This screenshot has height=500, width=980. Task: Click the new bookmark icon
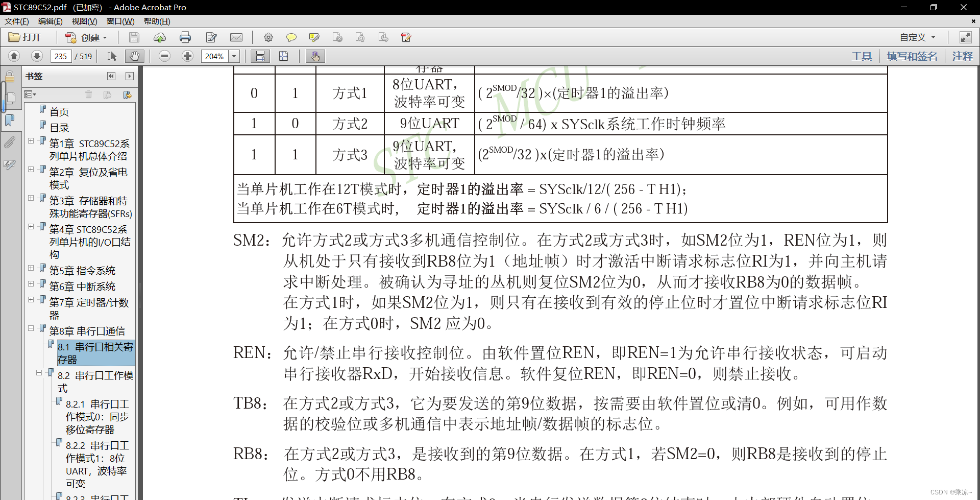tap(108, 94)
